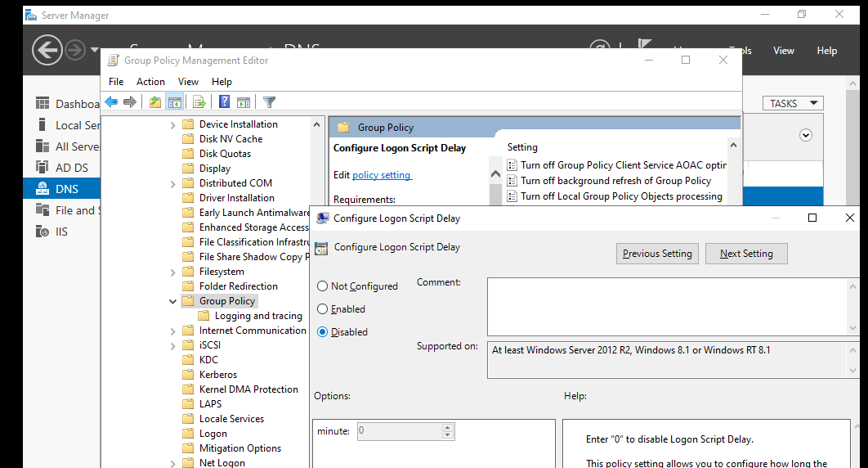The height and width of the screenshot is (468, 868).
Task: Open Action menu in Group Policy Editor
Action: (150, 82)
